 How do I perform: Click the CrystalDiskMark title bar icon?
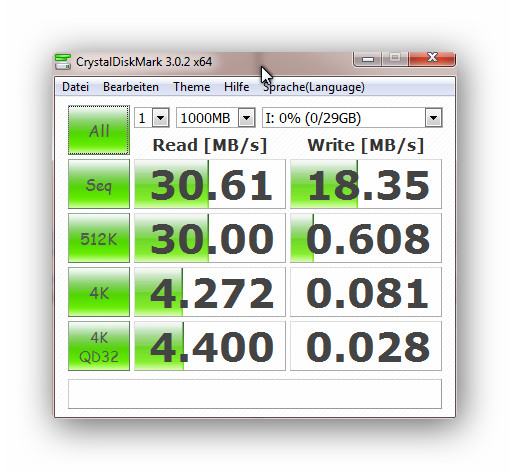63,62
